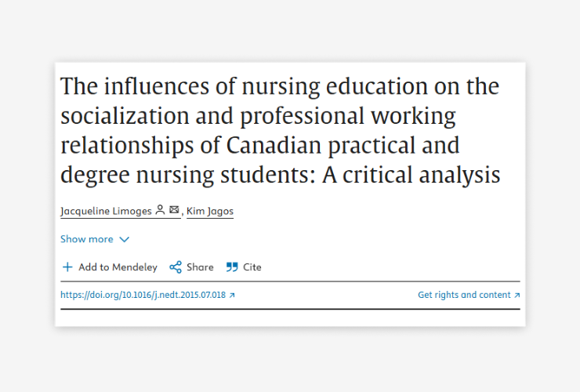
Task: Click the Show more text
Action: pos(87,239)
